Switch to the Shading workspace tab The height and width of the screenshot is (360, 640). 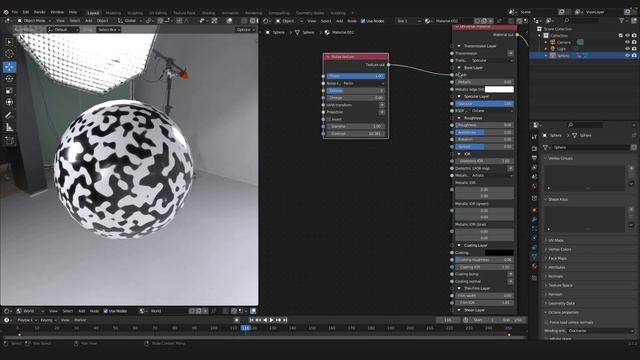208,13
